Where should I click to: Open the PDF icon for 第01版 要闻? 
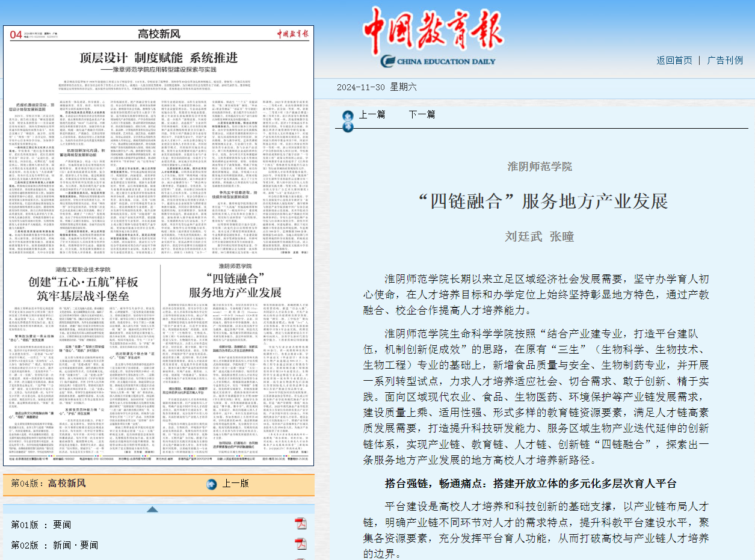(x=300, y=524)
